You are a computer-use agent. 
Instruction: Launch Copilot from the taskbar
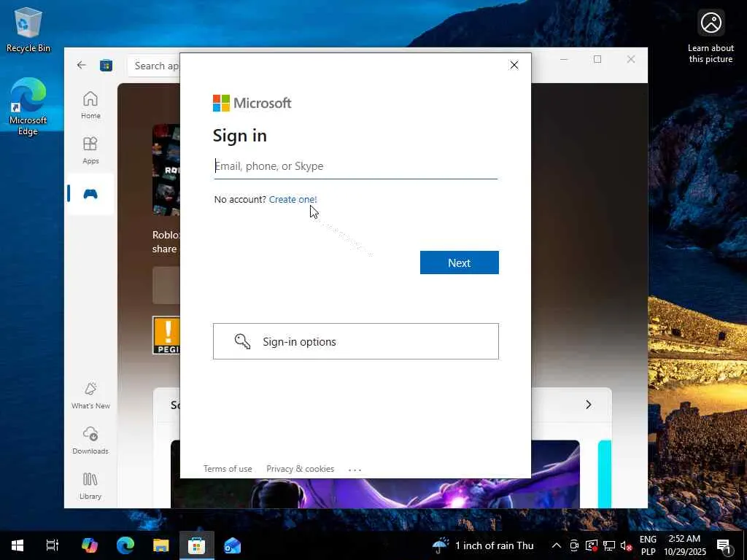click(89, 545)
